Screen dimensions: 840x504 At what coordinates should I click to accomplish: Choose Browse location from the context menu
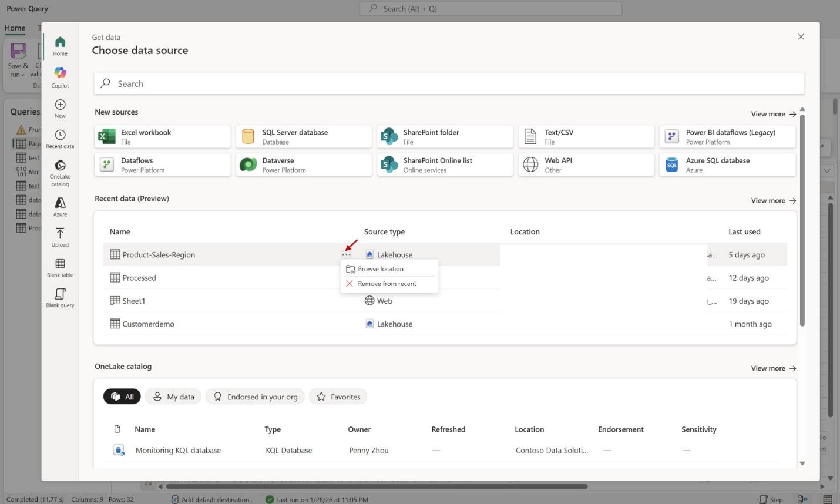[380, 268]
